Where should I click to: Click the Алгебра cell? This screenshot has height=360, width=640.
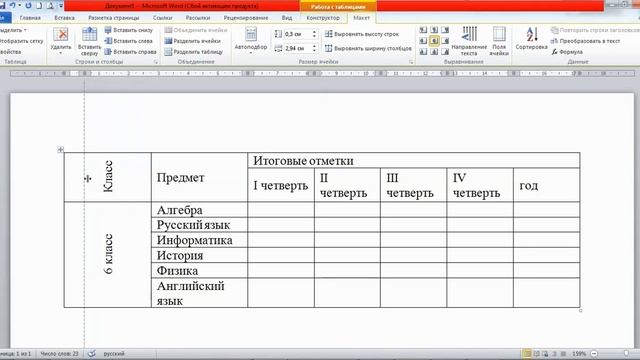[199, 210]
